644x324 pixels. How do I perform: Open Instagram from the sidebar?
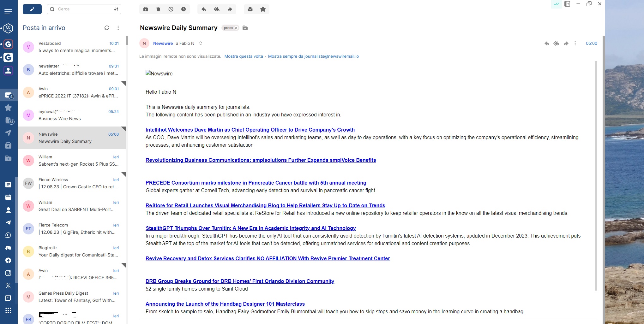coord(8,273)
